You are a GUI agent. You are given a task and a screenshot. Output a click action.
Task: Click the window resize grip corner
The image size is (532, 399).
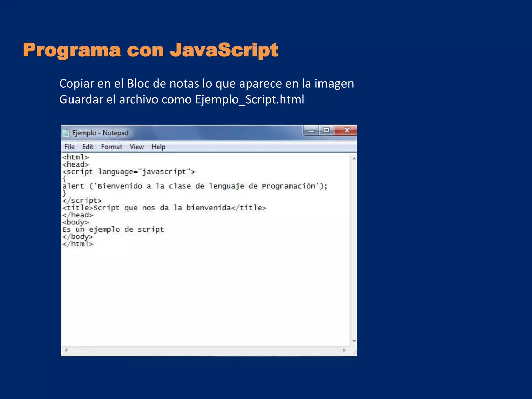pyautogui.click(x=354, y=353)
